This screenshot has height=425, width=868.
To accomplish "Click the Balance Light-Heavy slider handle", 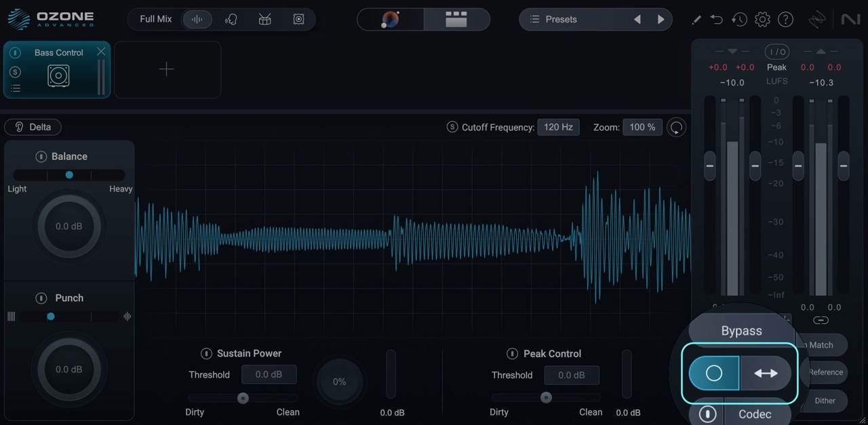I will (69, 174).
